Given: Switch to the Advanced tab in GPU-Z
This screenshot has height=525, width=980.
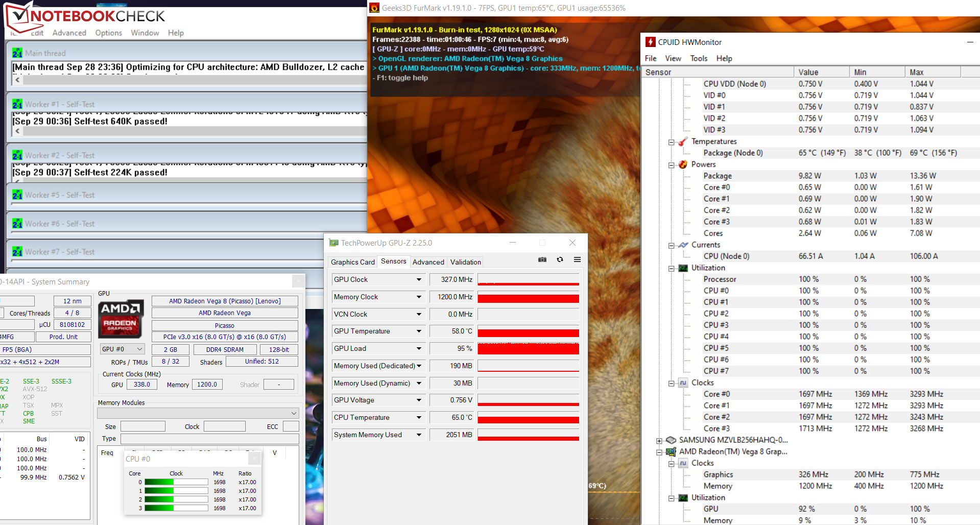Looking at the screenshot, I should point(428,262).
